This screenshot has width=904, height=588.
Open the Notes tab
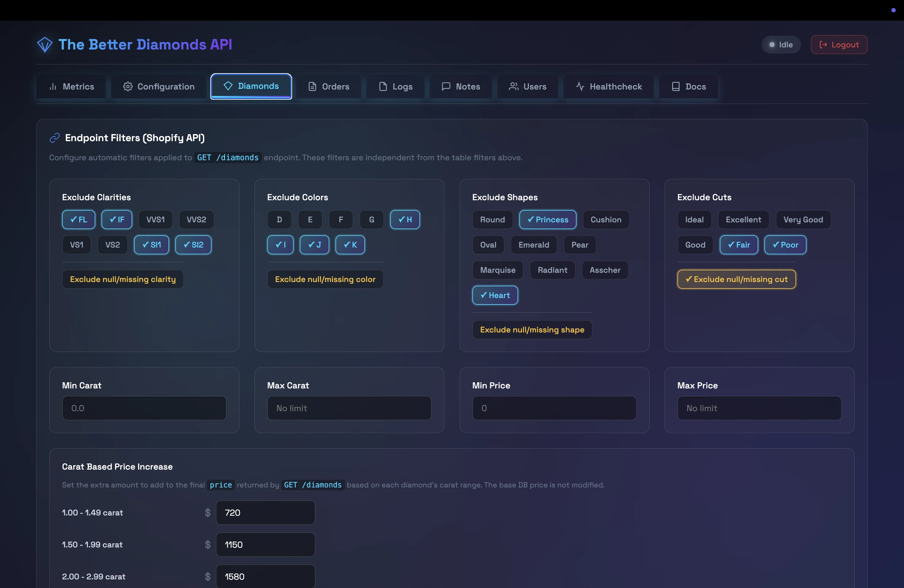point(461,87)
